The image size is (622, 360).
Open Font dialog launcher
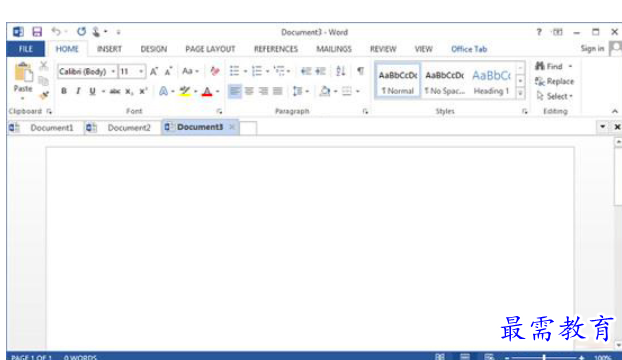(x=219, y=112)
